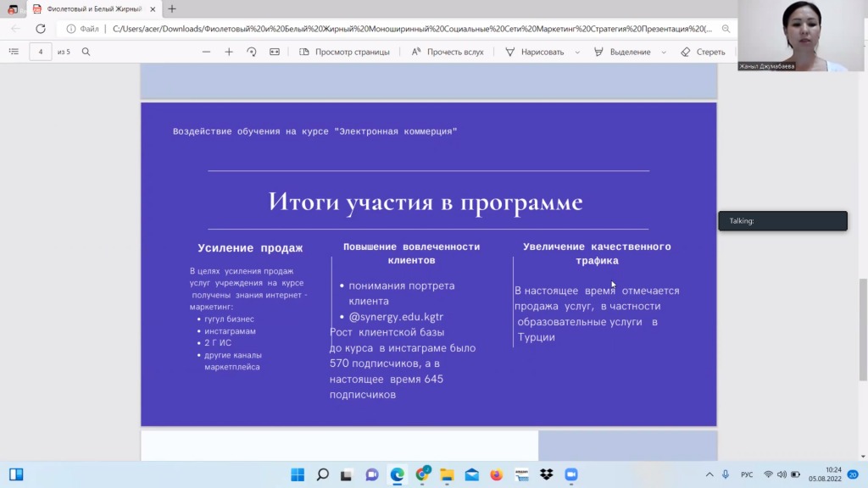The image size is (868, 488).
Task: Activate the Выделение highlight tool
Action: click(x=622, y=52)
